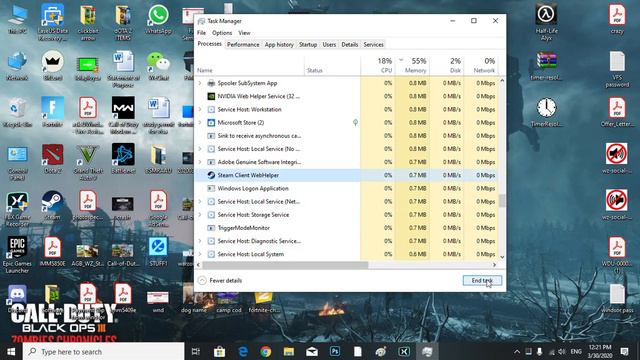Collapse Task Manager with Fewer details
The image size is (640, 360).
click(220, 280)
